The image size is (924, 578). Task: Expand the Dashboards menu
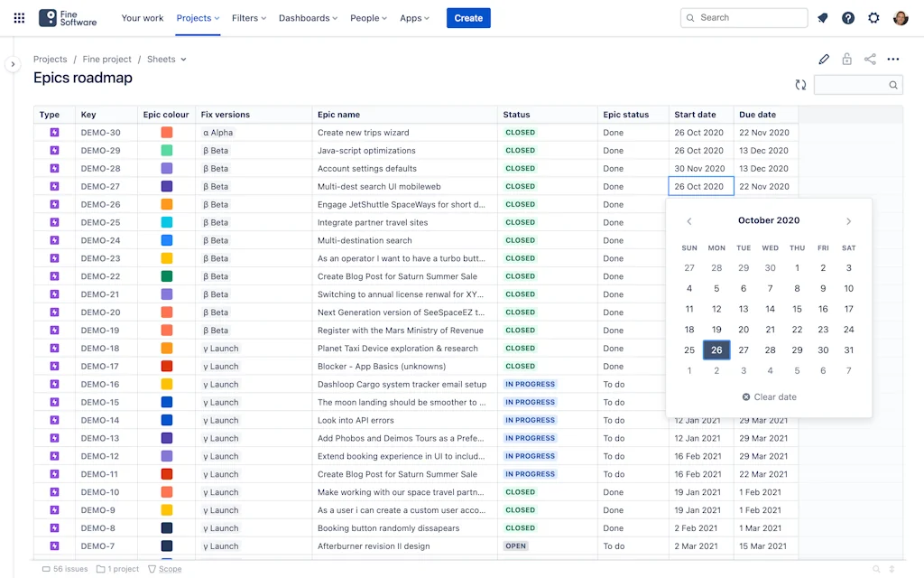pos(308,18)
